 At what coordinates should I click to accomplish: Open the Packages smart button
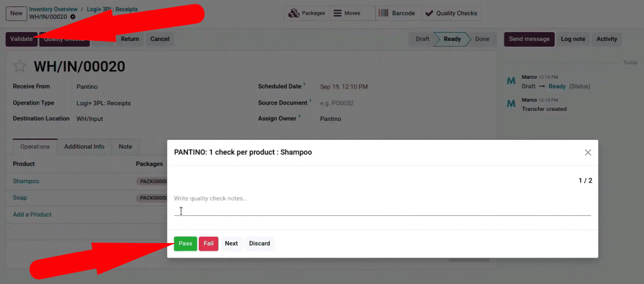point(307,13)
